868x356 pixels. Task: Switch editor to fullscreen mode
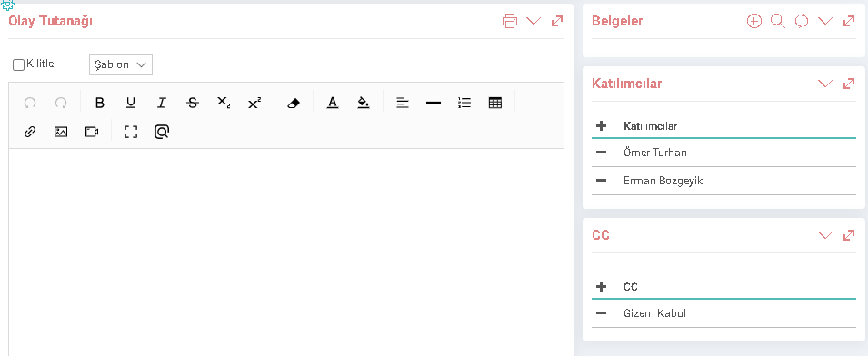pos(131,132)
